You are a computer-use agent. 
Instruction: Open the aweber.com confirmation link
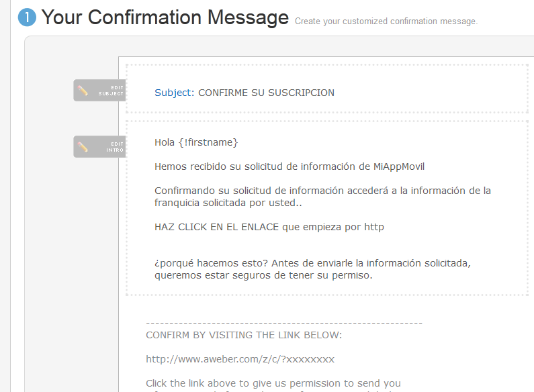[x=240, y=359]
